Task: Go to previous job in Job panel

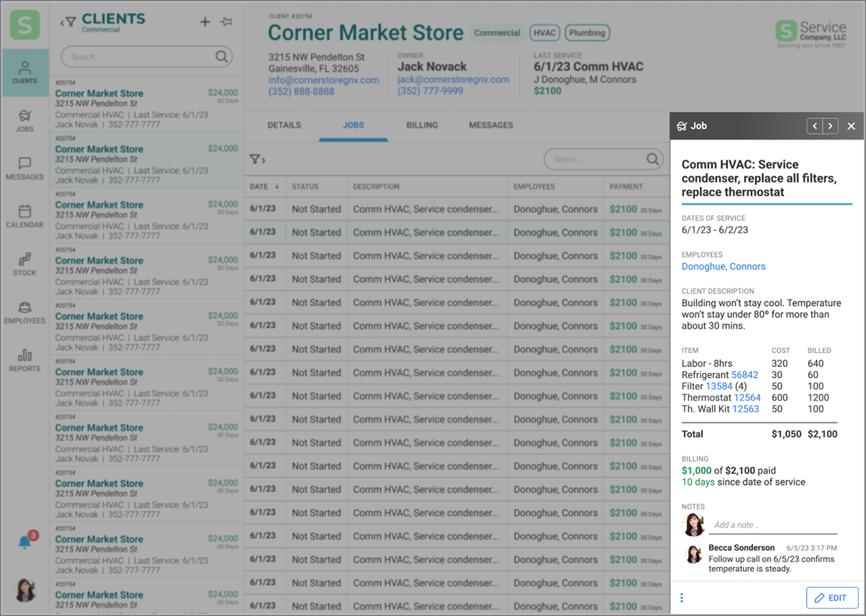Action: pyautogui.click(x=815, y=126)
